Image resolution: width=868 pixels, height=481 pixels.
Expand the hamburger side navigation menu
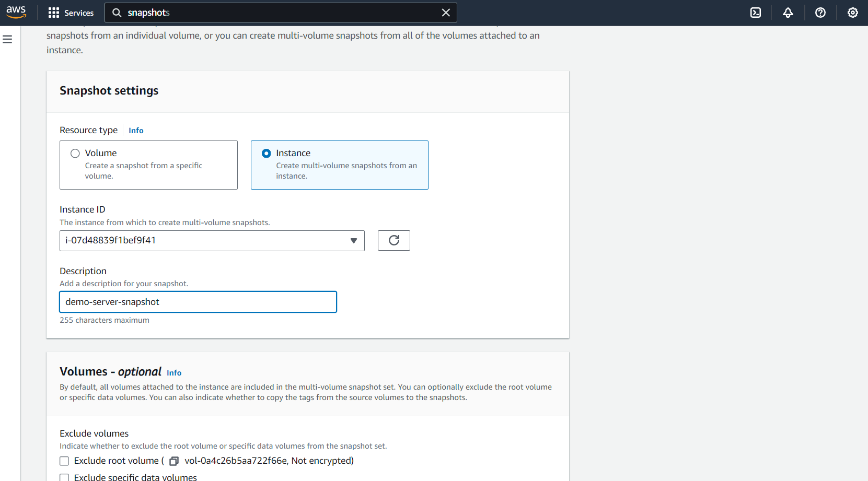7,39
